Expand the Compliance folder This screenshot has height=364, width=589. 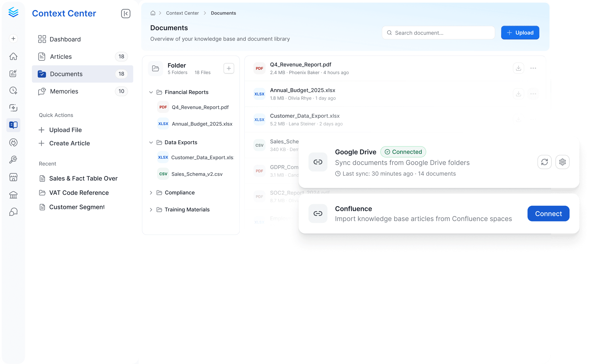click(151, 193)
